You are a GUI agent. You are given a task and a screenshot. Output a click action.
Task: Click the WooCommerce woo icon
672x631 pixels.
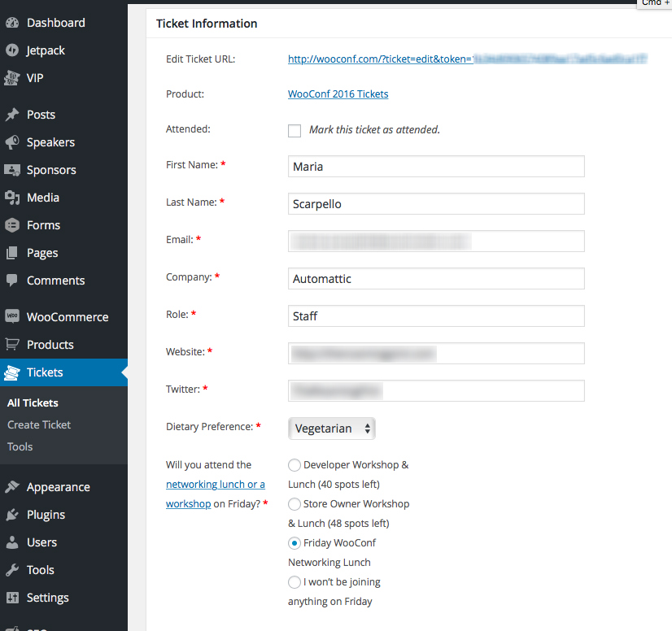click(x=12, y=316)
